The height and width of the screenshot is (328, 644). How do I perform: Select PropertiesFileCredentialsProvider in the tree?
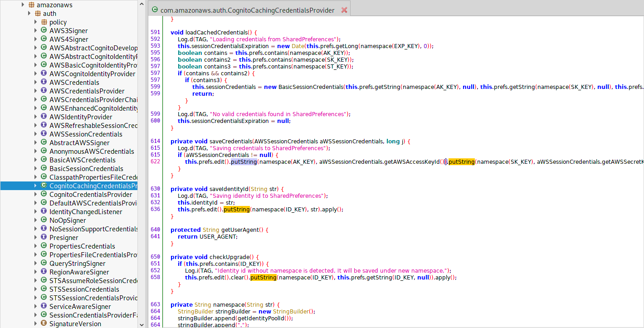[93, 255]
